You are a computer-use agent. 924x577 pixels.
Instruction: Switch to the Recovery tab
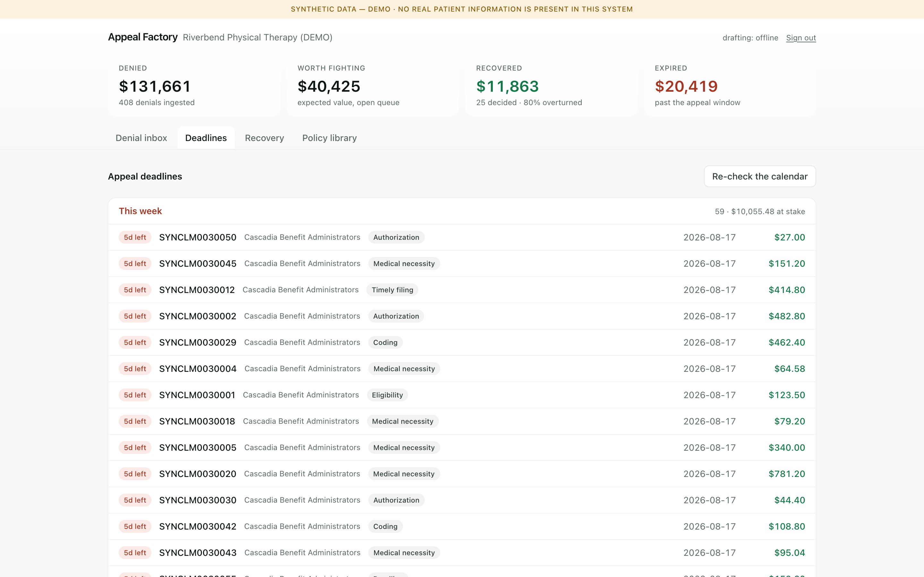264,138
